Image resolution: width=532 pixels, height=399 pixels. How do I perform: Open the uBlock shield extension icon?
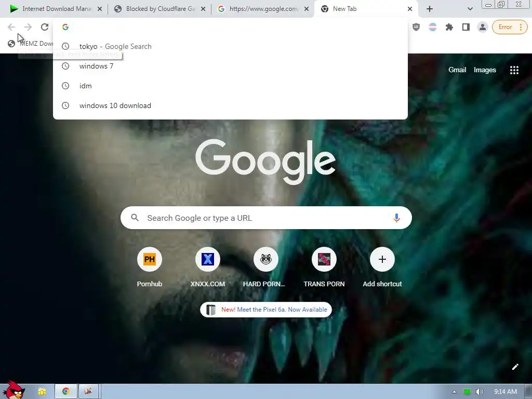(416, 27)
